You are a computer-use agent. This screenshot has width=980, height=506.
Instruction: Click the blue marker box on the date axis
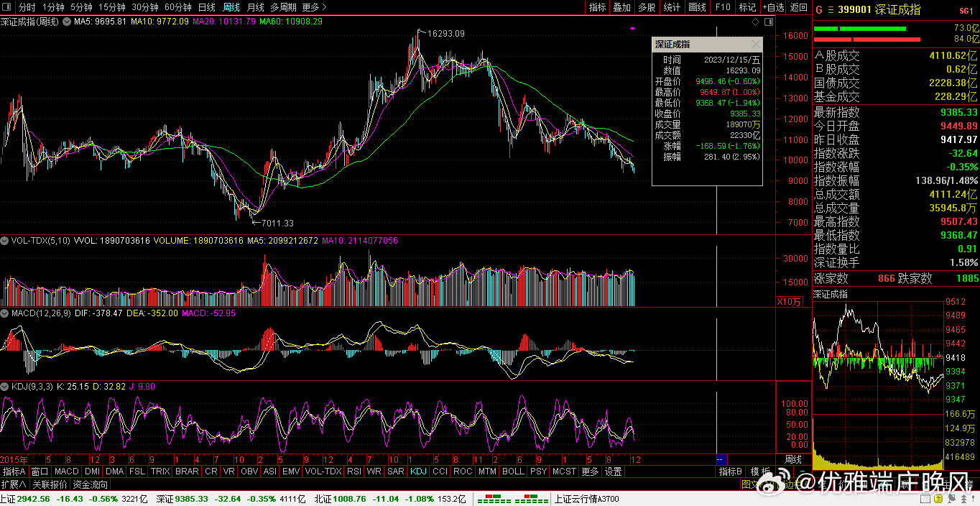coord(722,459)
